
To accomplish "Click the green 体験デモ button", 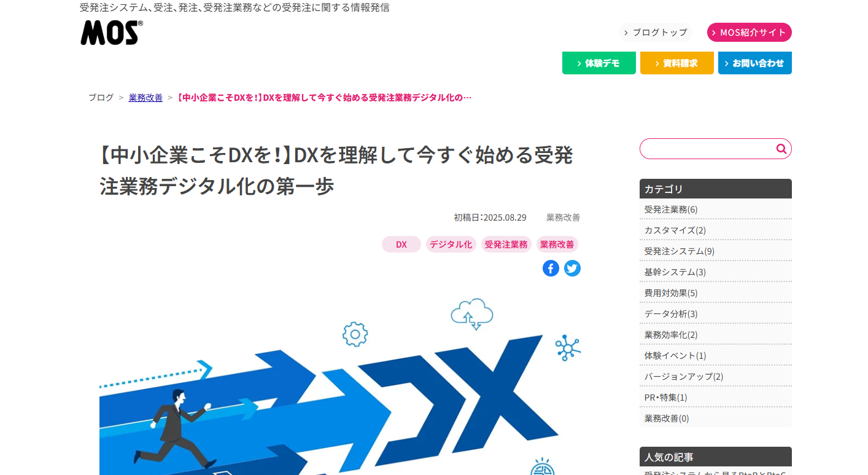I will [x=599, y=63].
